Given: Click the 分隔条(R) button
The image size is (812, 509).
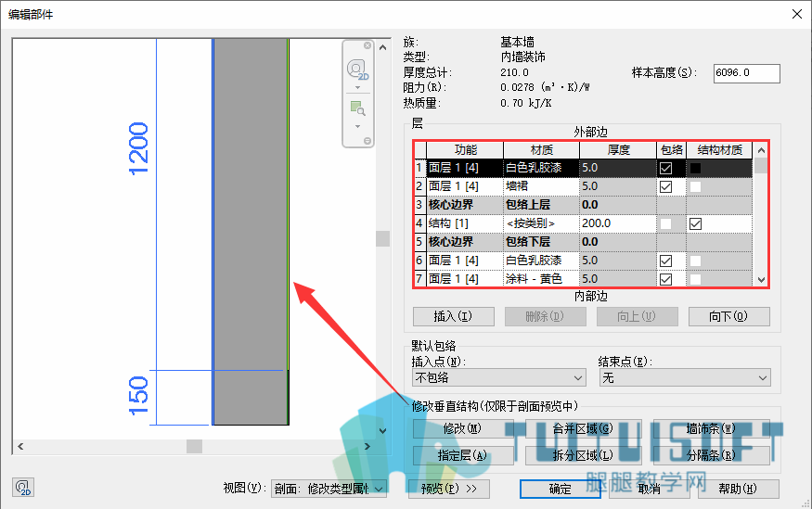Looking at the screenshot, I should tap(712, 455).
